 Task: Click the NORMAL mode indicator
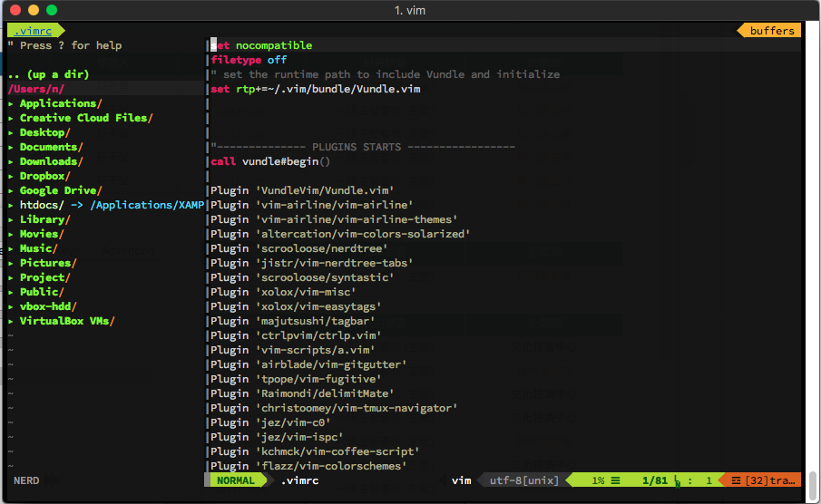click(236, 480)
